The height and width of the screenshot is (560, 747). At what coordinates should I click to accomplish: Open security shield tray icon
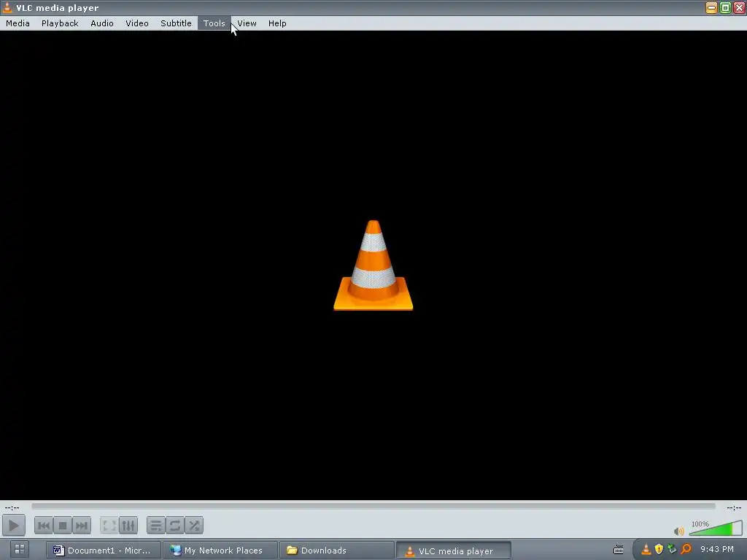click(659, 550)
